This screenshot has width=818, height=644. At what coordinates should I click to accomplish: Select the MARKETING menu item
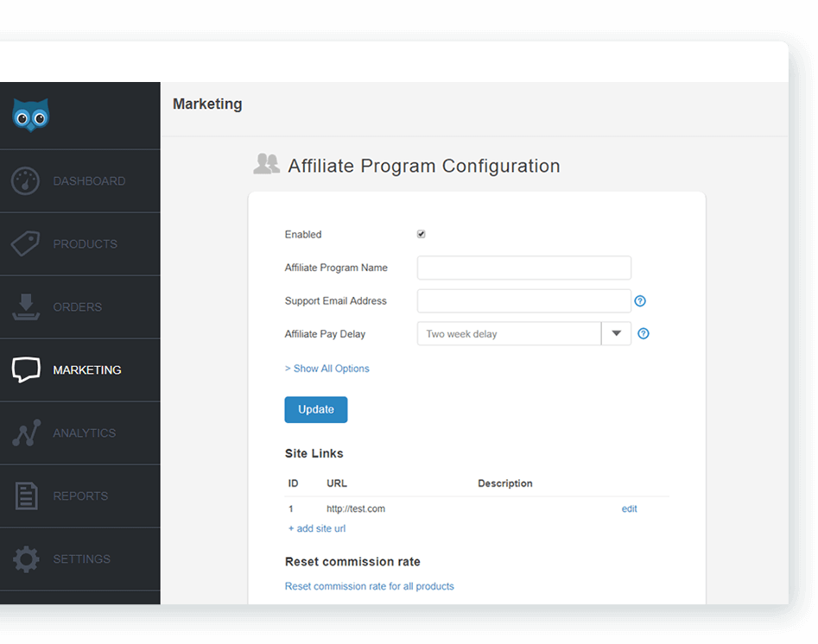coord(80,369)
